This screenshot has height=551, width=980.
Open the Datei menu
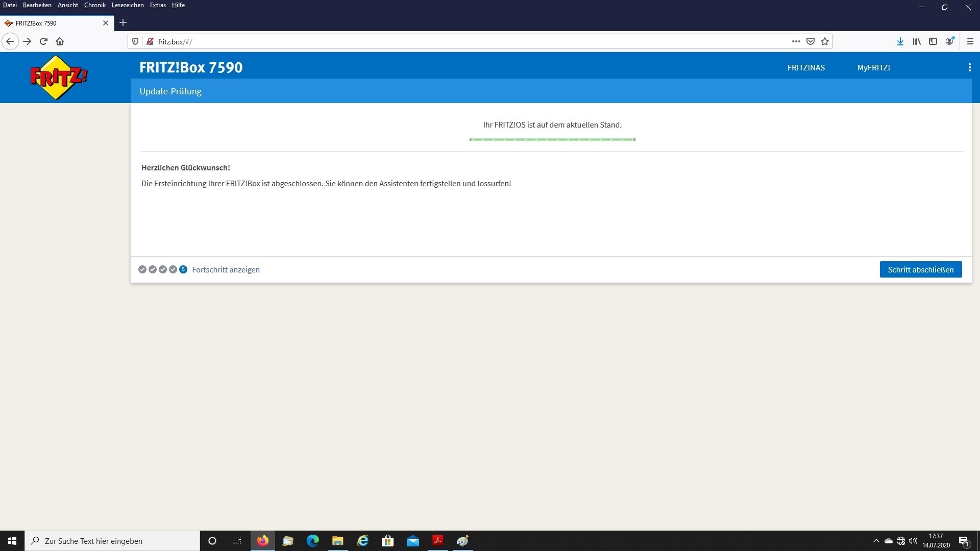[10, 5]
